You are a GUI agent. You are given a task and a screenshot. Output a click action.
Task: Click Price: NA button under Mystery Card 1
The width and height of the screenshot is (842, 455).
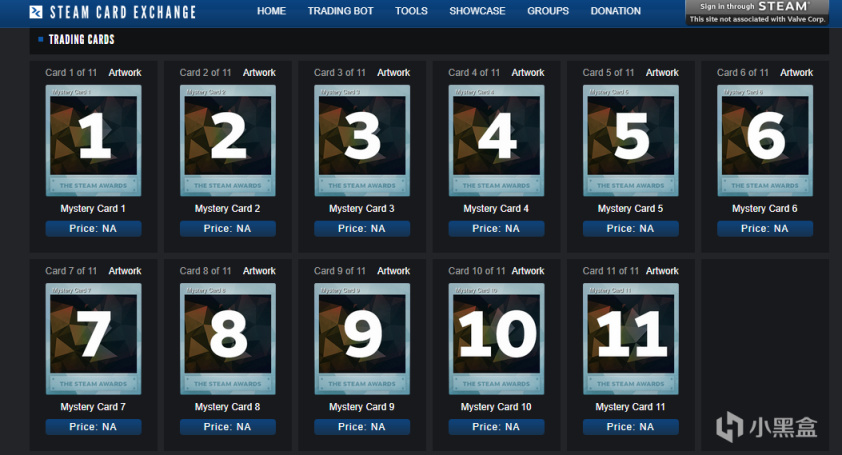pyautogui.click(x=93, y=228)
